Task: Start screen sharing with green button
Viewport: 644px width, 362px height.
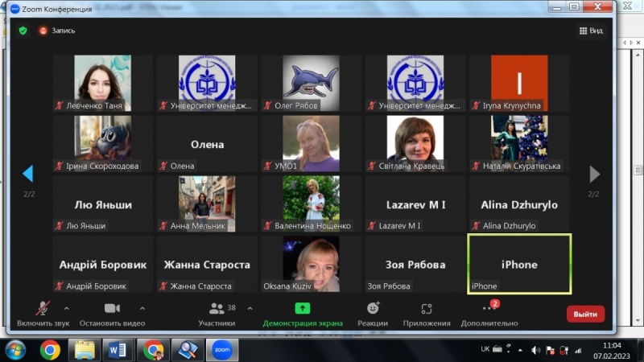Action: (302, 312)
